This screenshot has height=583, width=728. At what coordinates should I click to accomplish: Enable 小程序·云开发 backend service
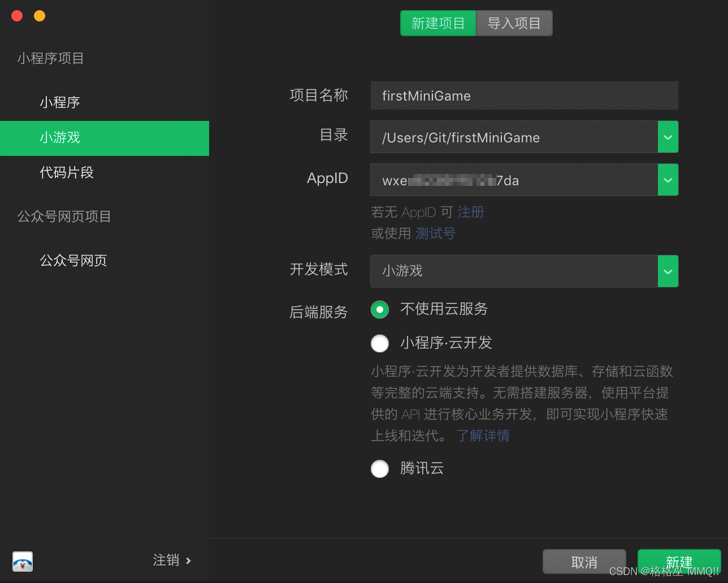pos(379,343)
